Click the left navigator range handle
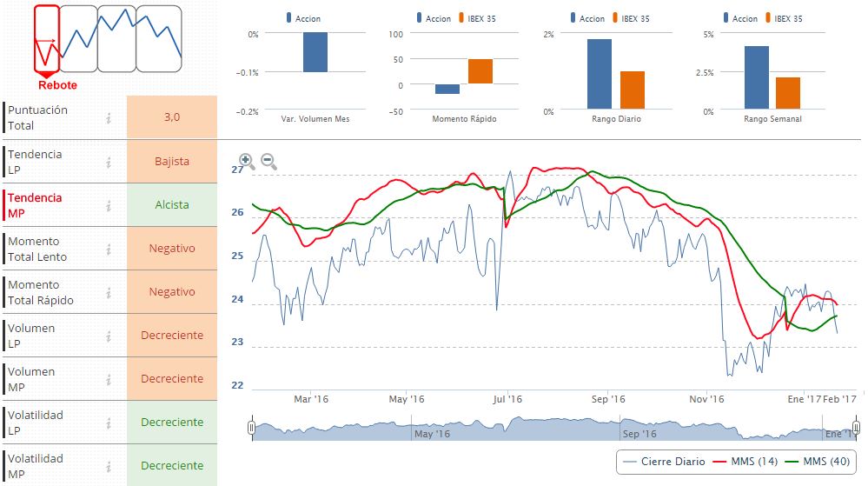Viewport: 868px width, 486px height. click(252, 428)
